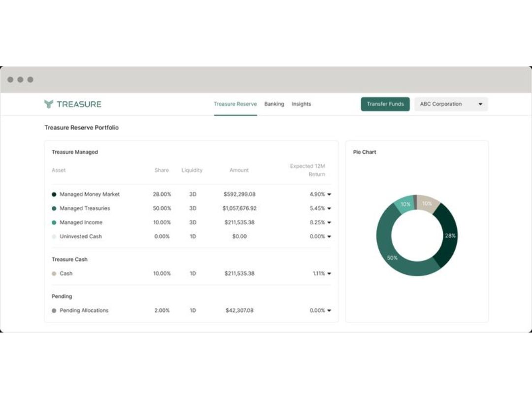Click the Amount column header
The image size is (532, 399).
click(239, 170)
